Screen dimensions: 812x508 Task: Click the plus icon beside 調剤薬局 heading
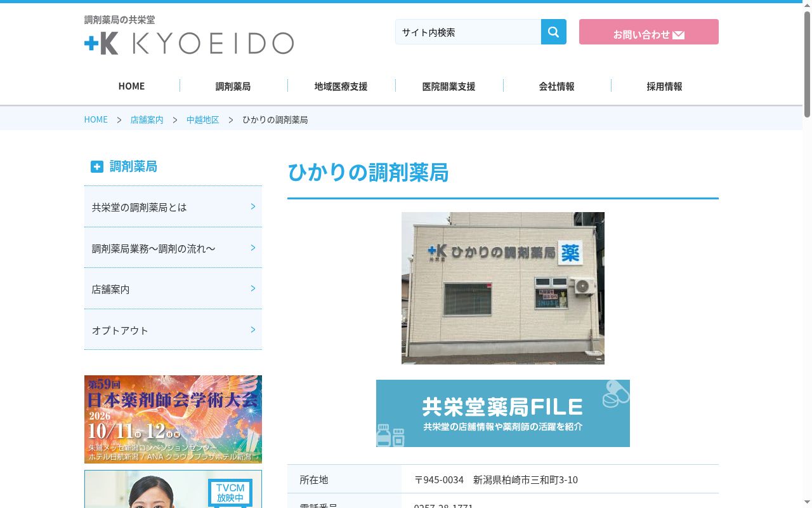click(96, 166)
